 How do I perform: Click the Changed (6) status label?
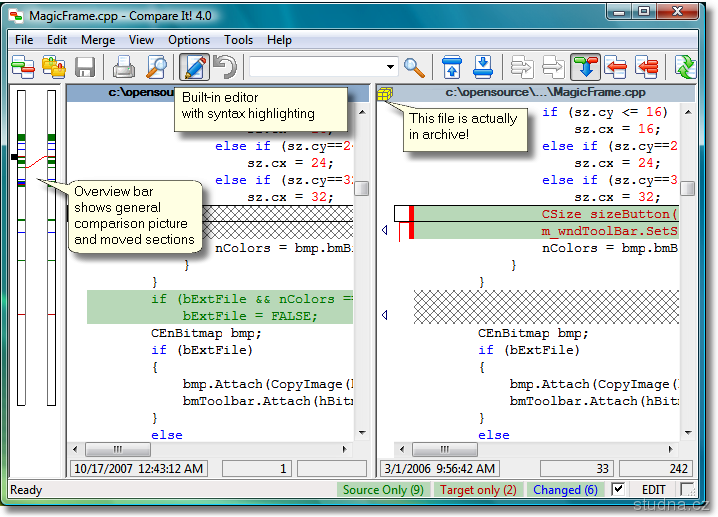click(565, 490)
